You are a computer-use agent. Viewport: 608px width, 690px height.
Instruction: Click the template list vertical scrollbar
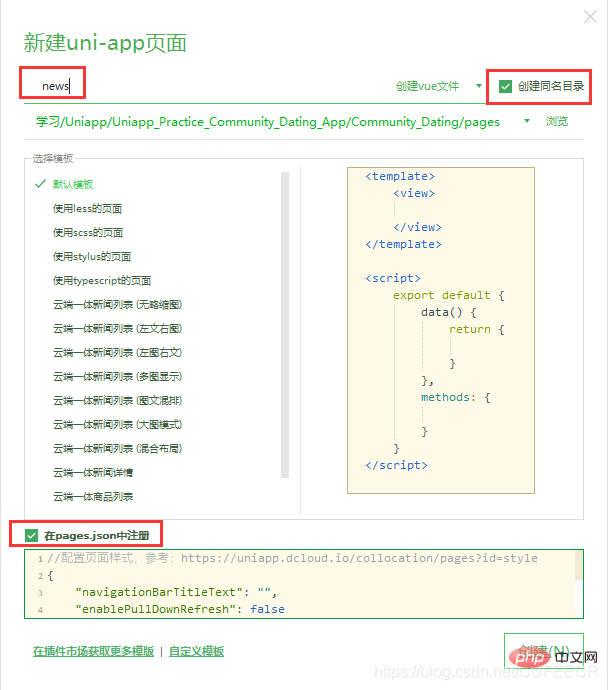click(x=285, y=325)
